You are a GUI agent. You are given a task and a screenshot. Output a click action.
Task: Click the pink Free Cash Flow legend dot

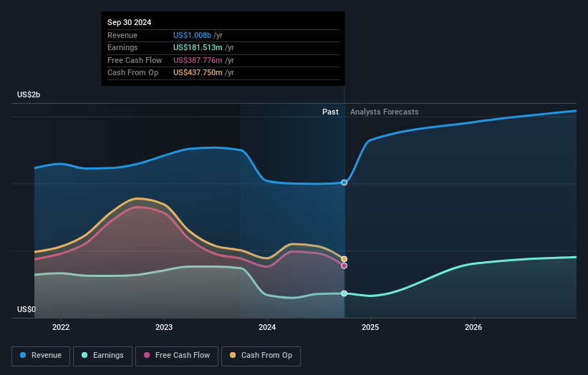pyautogui.click(x=147, y=355)
